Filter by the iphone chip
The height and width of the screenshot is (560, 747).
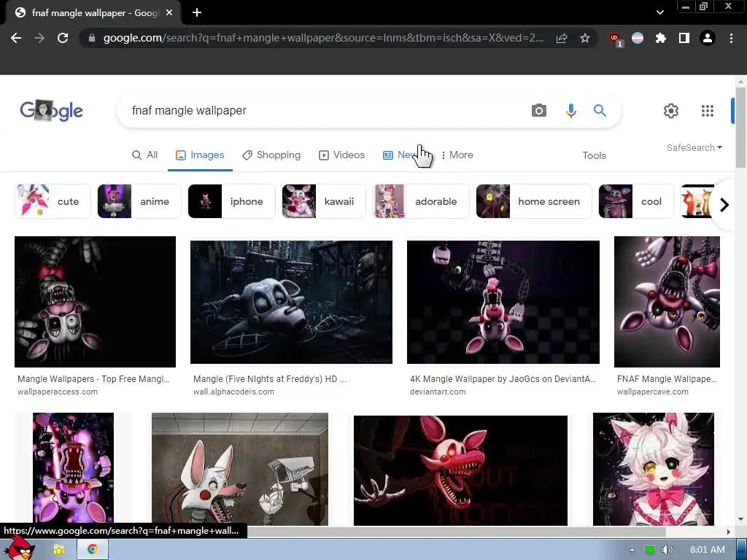pos(231,201)
